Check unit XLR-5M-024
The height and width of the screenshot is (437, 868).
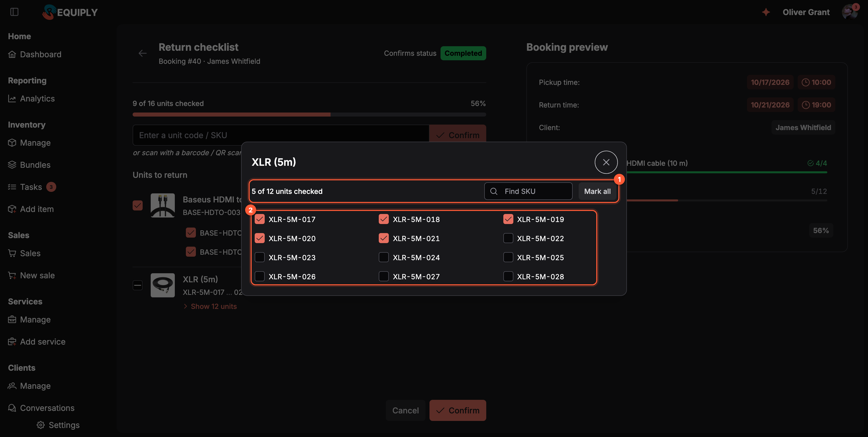(384, 257)
